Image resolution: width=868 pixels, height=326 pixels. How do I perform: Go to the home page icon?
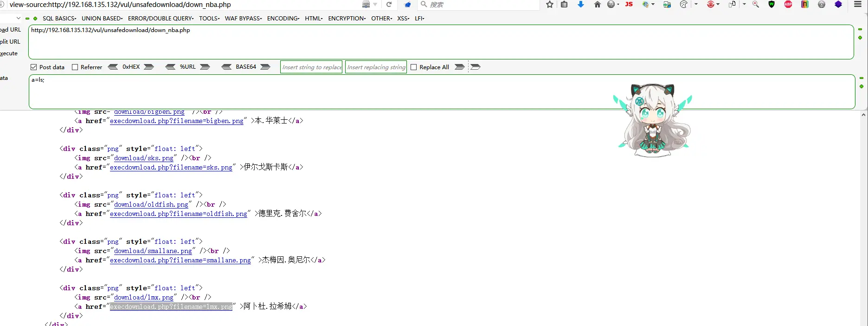tap(598, 4)
